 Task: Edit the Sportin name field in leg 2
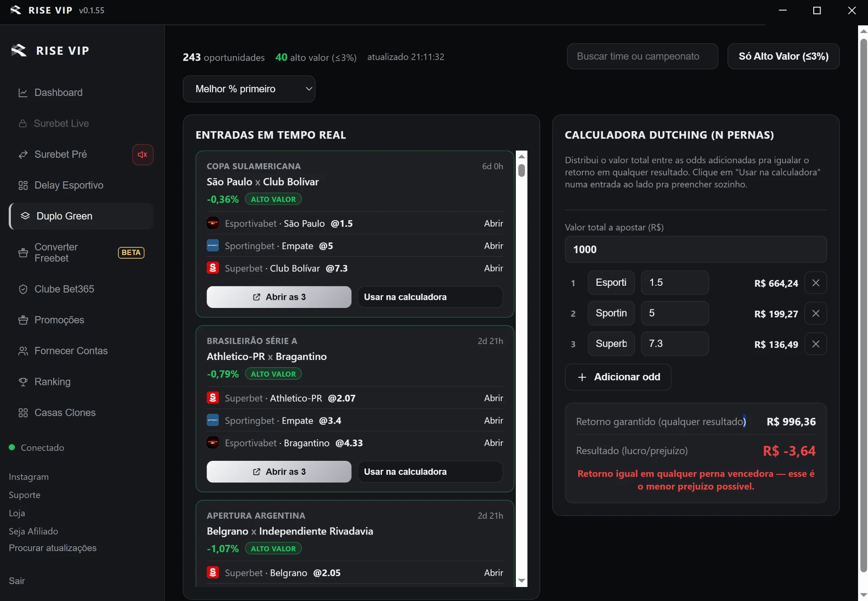(611, 313)
